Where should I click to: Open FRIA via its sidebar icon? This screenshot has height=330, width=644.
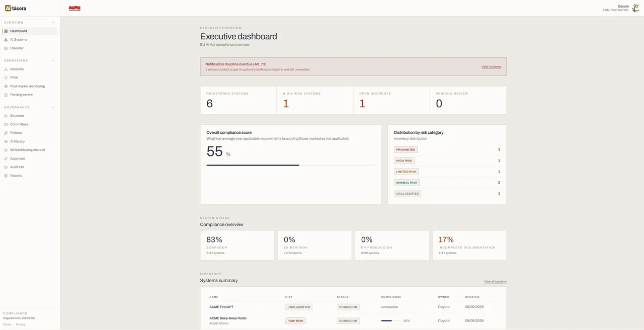tap(6, 78)
